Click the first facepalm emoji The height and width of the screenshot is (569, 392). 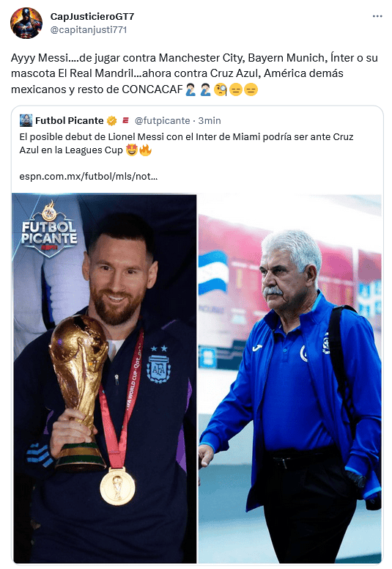[191, 89]
